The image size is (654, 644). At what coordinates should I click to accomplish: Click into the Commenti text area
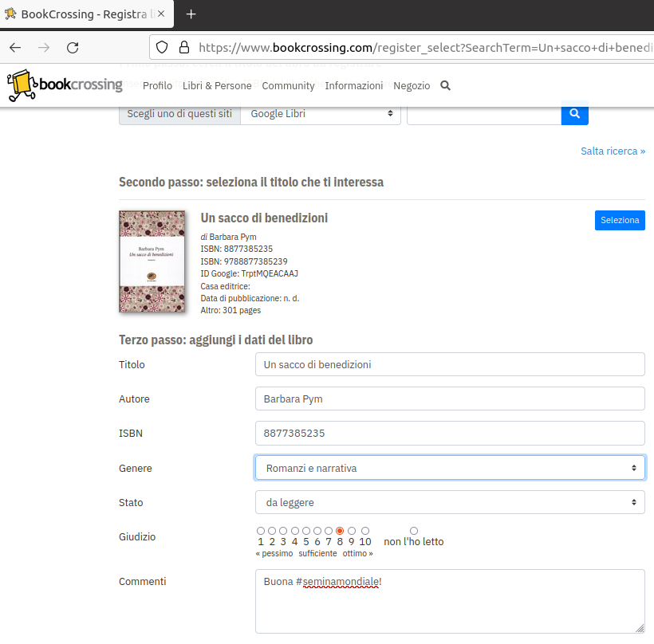(450, 601)
